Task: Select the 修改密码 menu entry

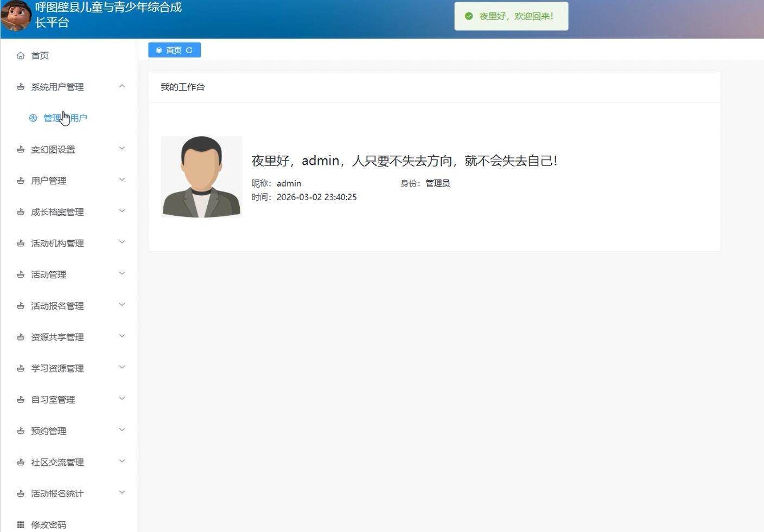Action: point(69,524)
